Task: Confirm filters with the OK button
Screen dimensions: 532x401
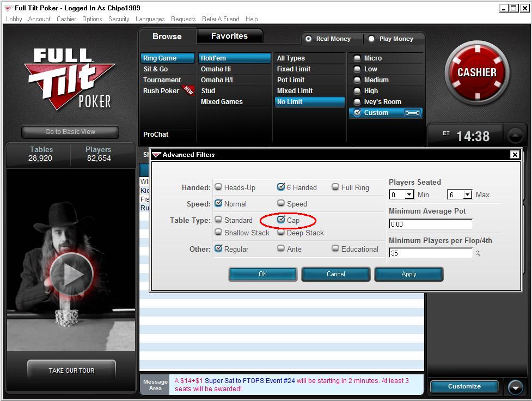Action: [263, 274]
